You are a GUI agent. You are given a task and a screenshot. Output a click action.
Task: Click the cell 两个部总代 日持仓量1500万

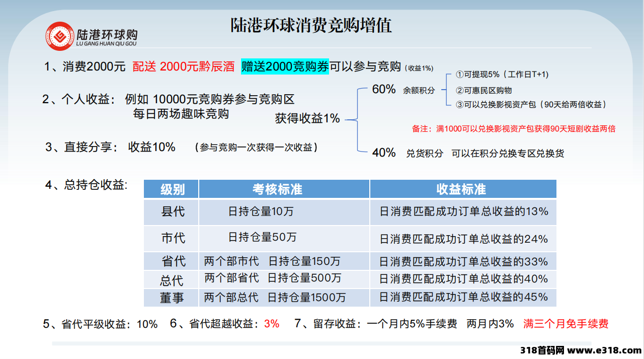pos(284,298)
